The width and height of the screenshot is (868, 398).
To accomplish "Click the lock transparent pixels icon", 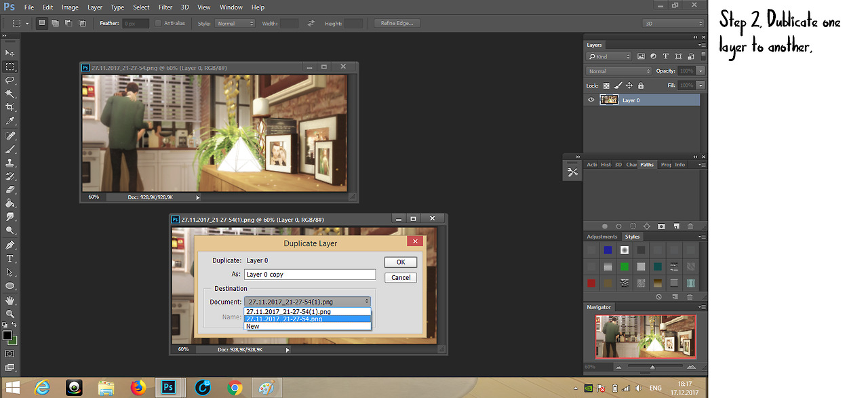I will point(606,85).
